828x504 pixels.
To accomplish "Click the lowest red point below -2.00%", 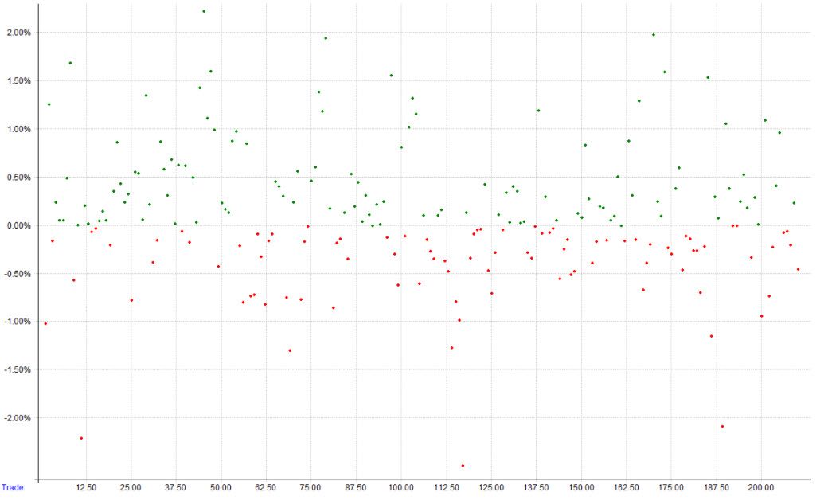I will (x=463, y=466).
